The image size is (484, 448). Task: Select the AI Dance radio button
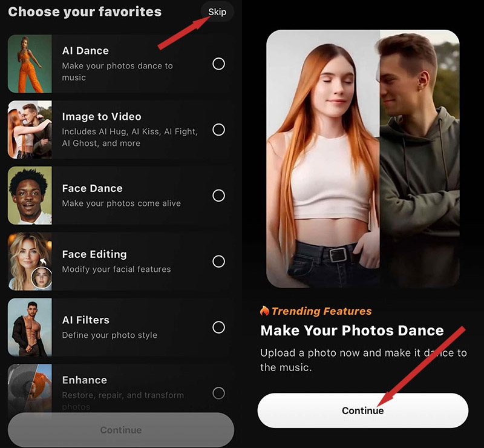[x=218, y=64]
